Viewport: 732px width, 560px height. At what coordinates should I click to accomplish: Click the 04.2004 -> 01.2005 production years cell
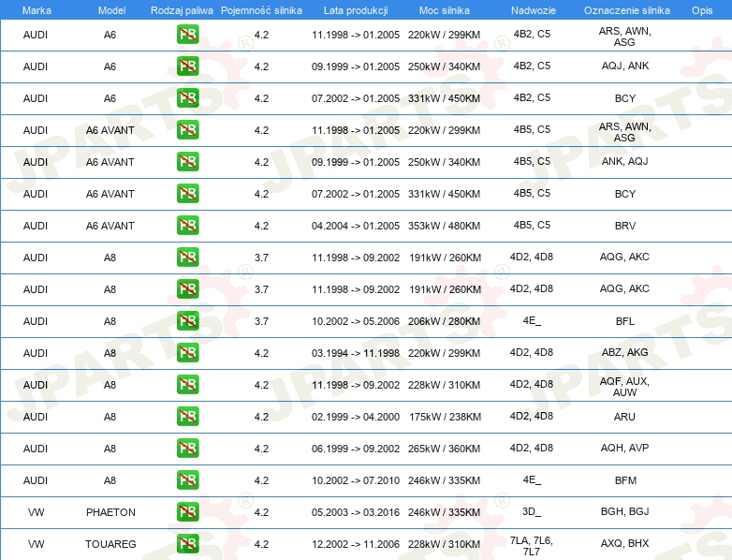click(x=356, y=226)
